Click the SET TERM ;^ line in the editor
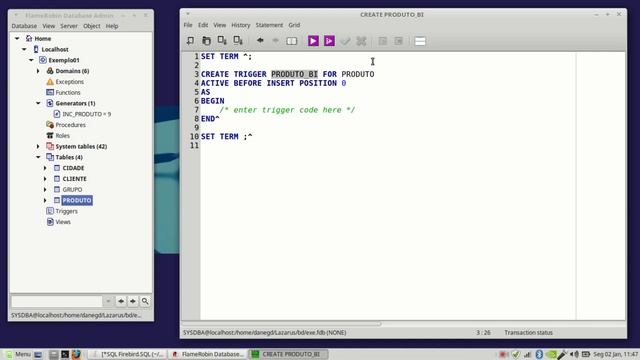Image resolution: width=640 pixels, height=360 pixels. [227, 137]
